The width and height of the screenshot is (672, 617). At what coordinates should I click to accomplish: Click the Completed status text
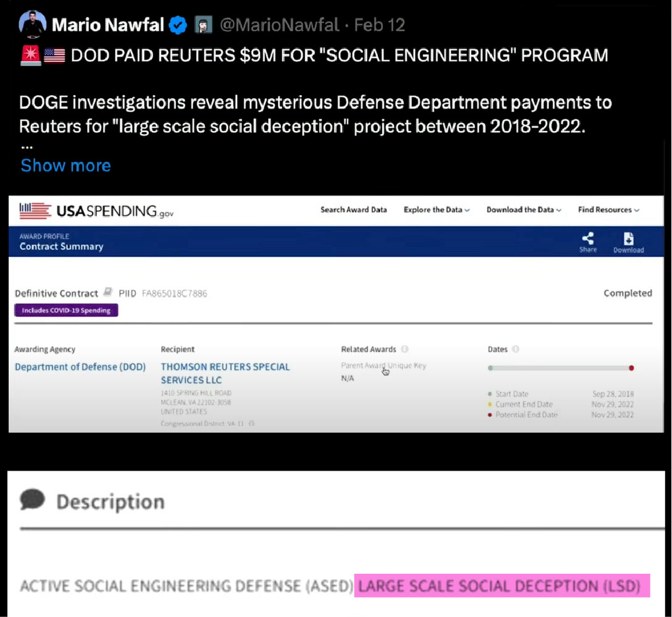(628, 293)
